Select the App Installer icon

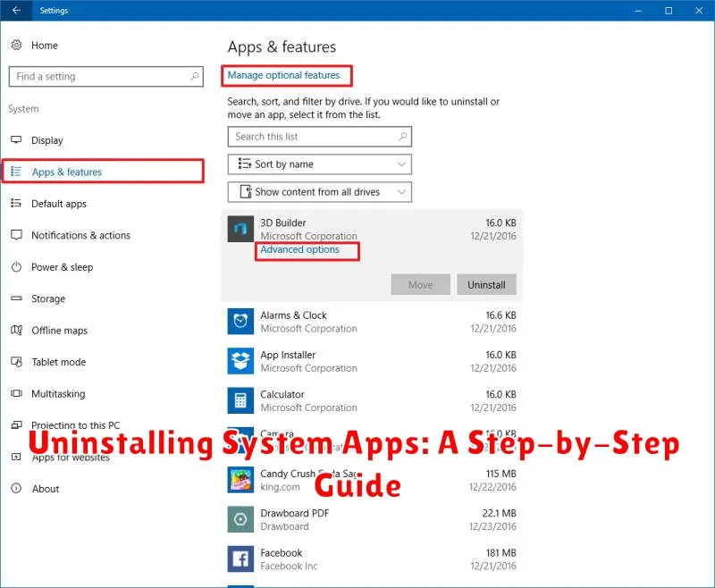click(x=240, y=361)
